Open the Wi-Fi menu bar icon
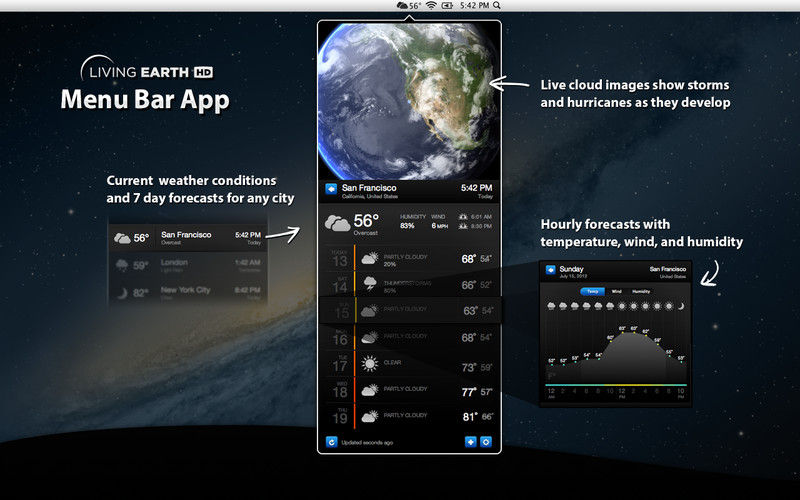 pyautogui.click(x=432, y=6)
